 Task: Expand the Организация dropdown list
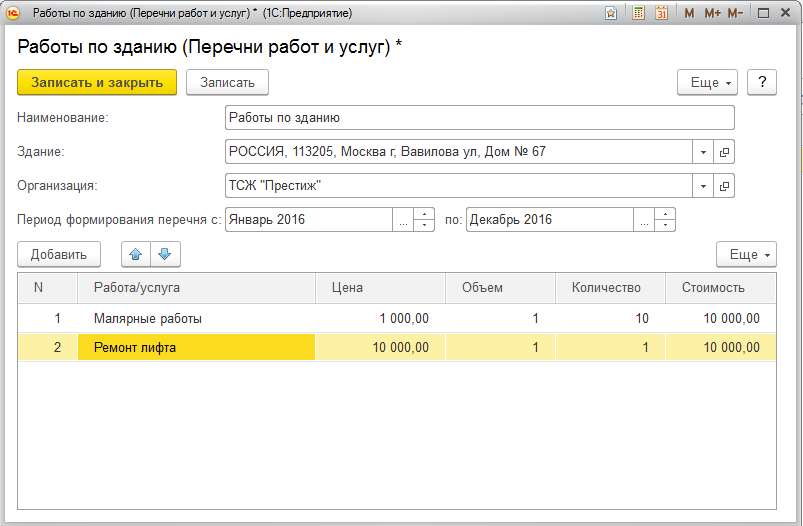(x=704, y=186)
